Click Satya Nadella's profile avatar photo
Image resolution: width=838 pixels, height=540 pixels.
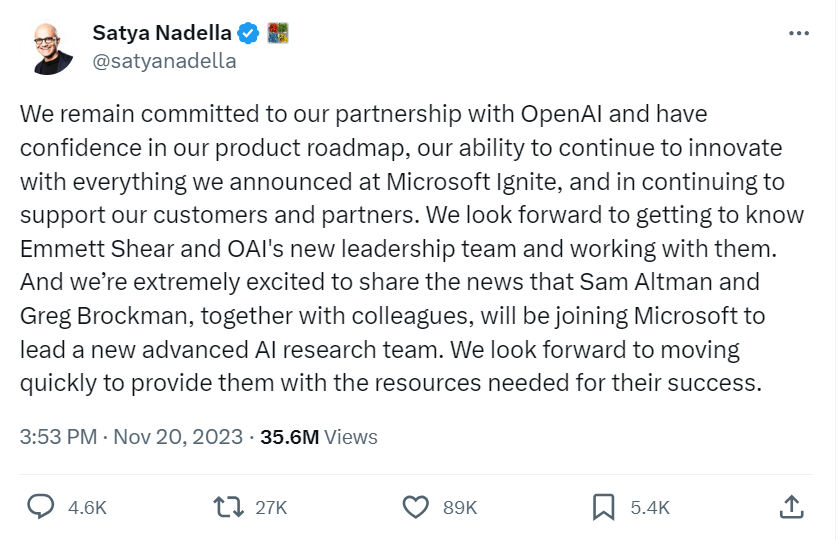(52, 46)
